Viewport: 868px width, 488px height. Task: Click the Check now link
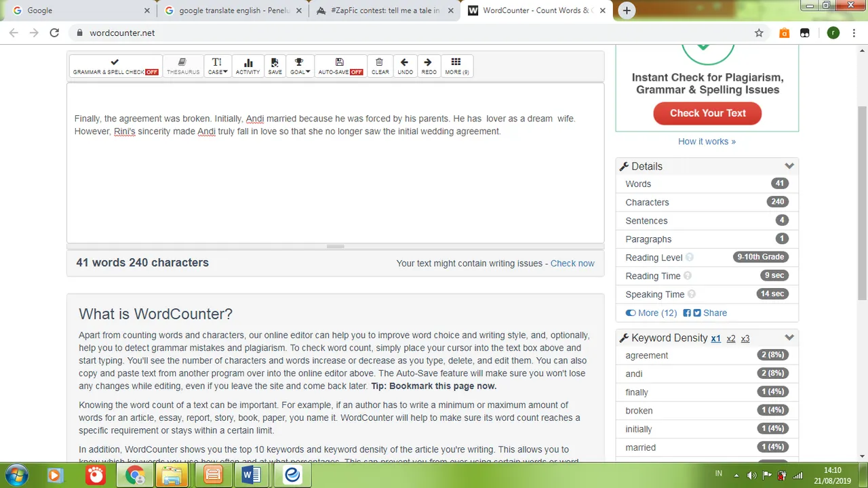[572, 263]
